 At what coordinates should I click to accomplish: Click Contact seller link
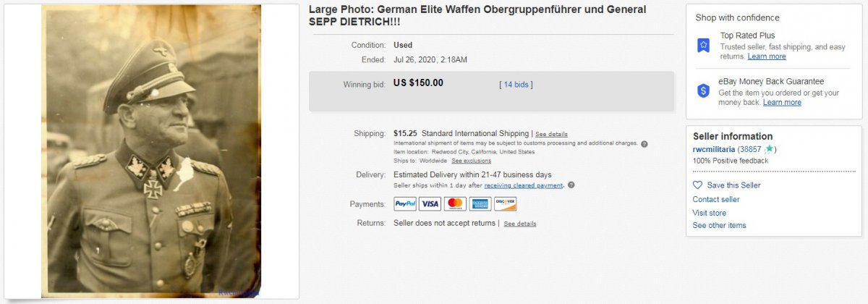tap(716, 200)
